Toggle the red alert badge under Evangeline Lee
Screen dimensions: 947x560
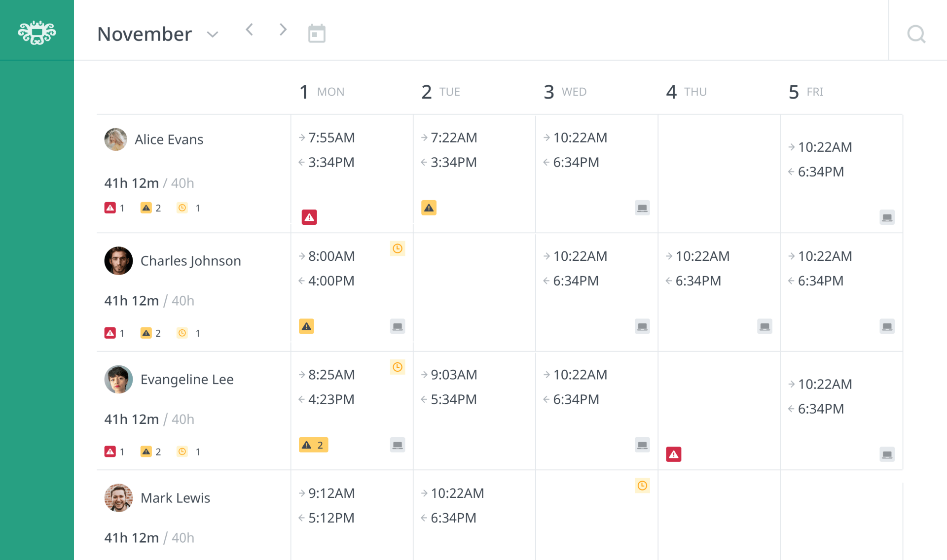tap(109, 451)
